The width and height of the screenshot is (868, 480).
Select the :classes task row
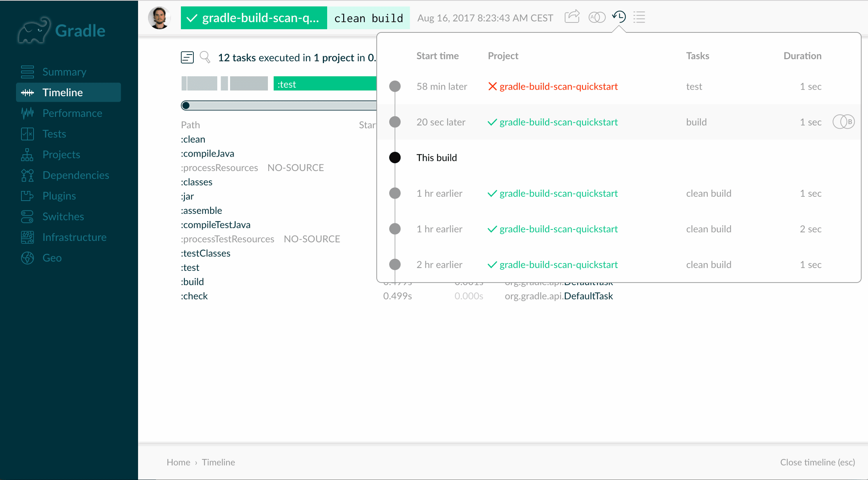197,182
